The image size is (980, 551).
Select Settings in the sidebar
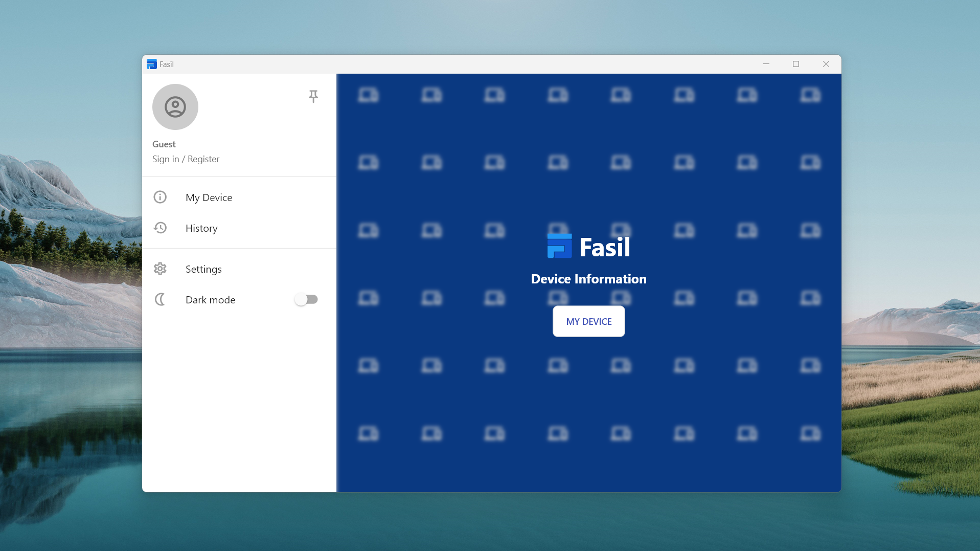click(203, 269)
